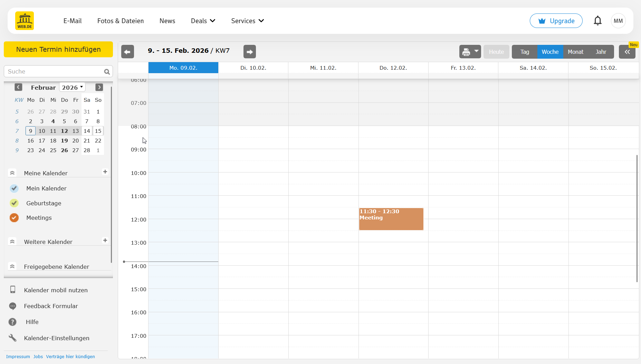Expand the Deals menu

click(203, 21)
